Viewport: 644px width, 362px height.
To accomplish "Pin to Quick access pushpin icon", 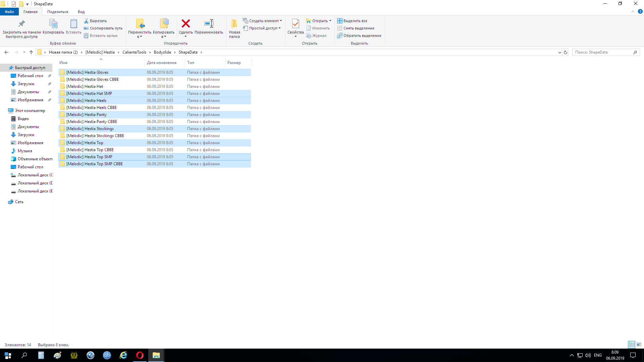I will pyautogui.click(x=21, y=23).
